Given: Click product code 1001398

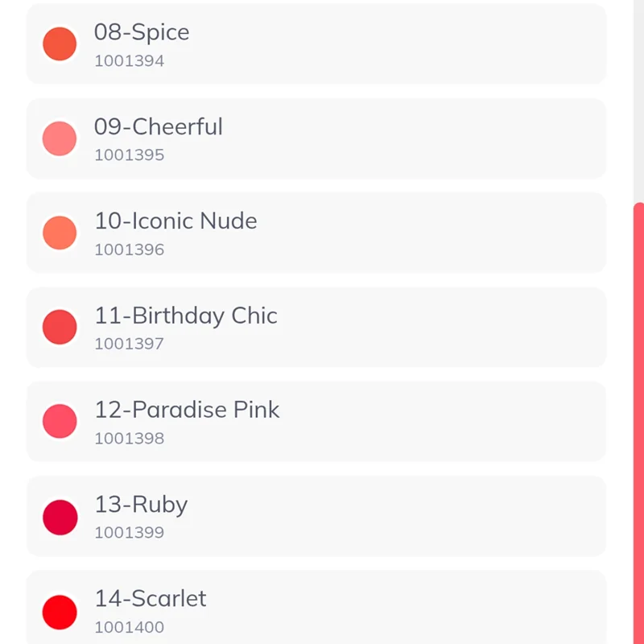Looking at the screenshot, I should [129, 439].
